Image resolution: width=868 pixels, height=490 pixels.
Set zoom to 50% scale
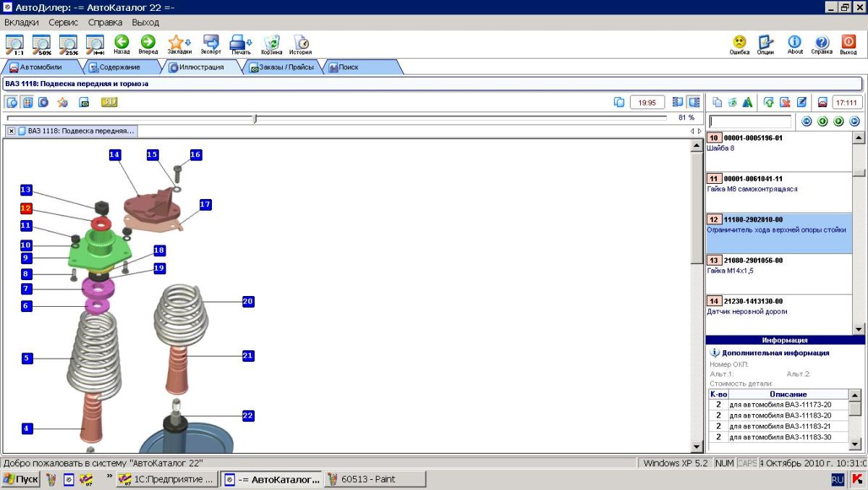(41, 44)
